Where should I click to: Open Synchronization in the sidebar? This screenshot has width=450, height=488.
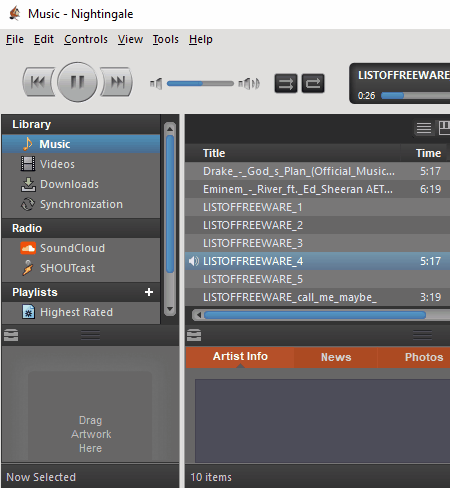pyautogui.click(x=81, y=204)
